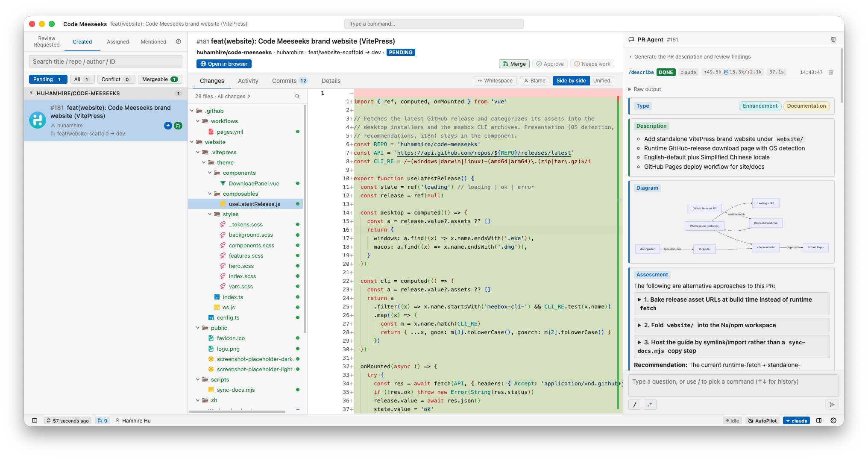The image size is (868, 458).
Task: Click the TypeScript icon of config.ts
Action: 211,317
